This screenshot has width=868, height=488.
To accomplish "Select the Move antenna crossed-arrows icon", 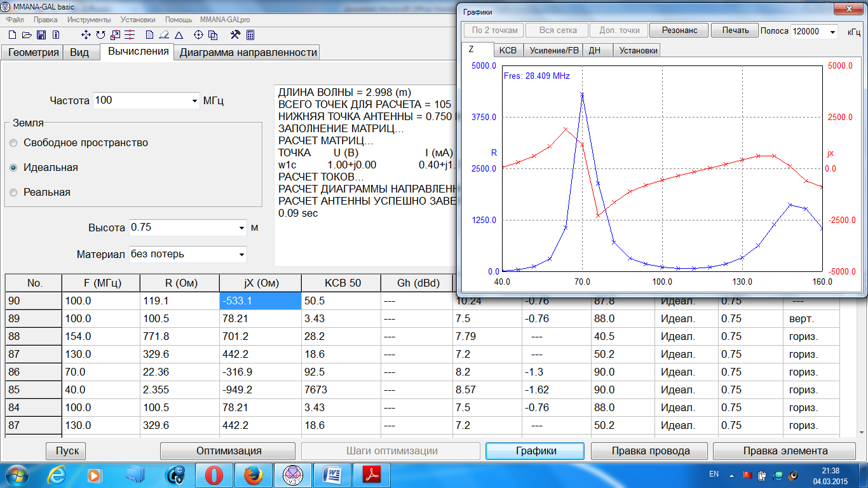I will 87,35.
